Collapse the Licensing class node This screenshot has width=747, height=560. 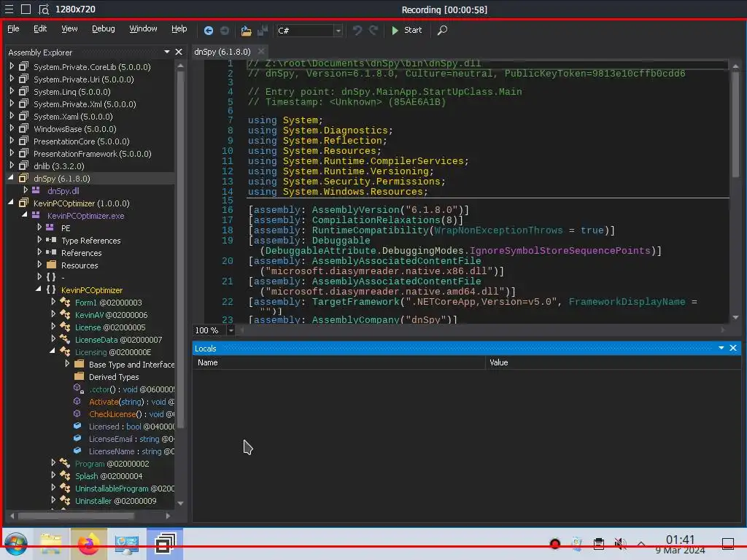point(53,351)
